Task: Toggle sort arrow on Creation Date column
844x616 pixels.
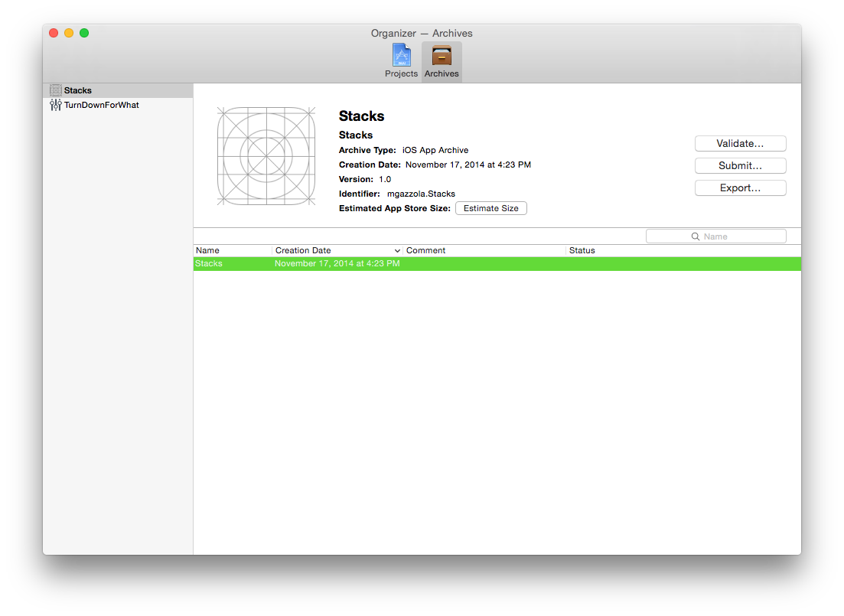Action: click(397, 251)
